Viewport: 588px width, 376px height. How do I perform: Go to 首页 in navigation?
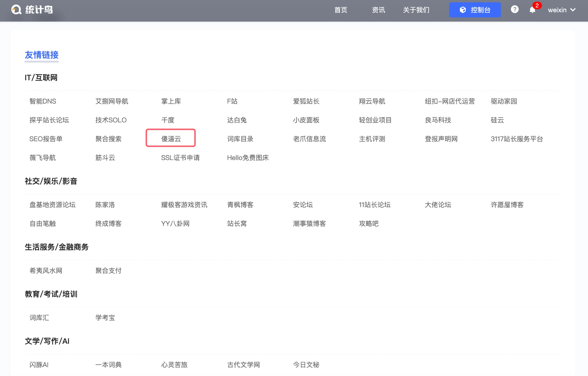pyautogui.click(x=341, y=10)
